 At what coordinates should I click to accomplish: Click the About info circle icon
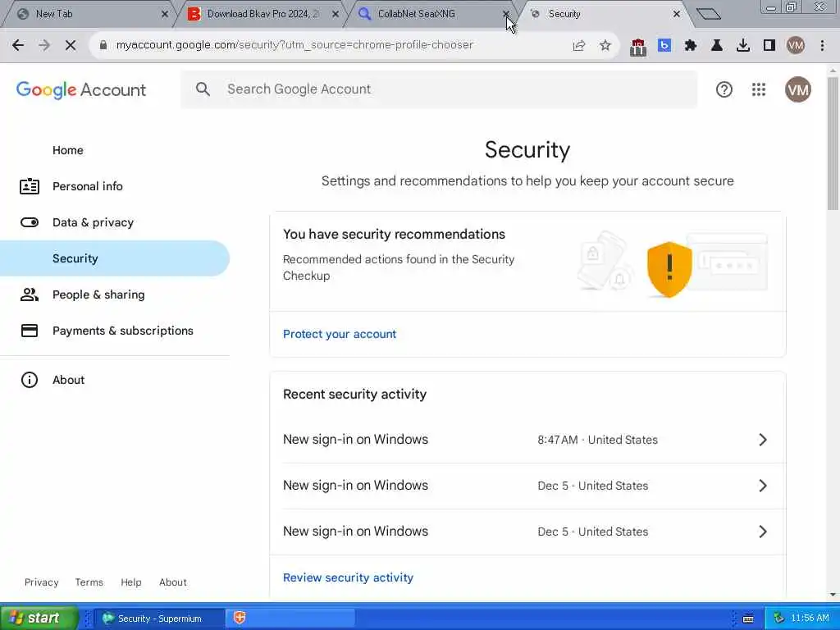pos(29,380)
